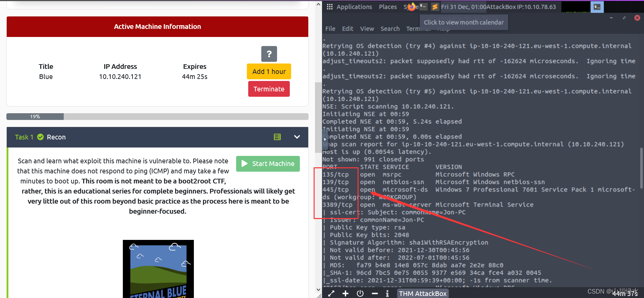Click the split-view side panel handle
Screen dimensions: 644x298
(x=325, y=139)
